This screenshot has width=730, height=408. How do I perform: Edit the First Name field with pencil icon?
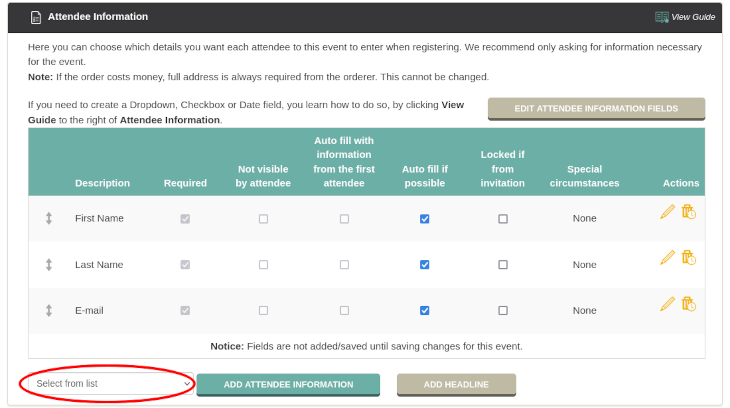click(667, 212)
